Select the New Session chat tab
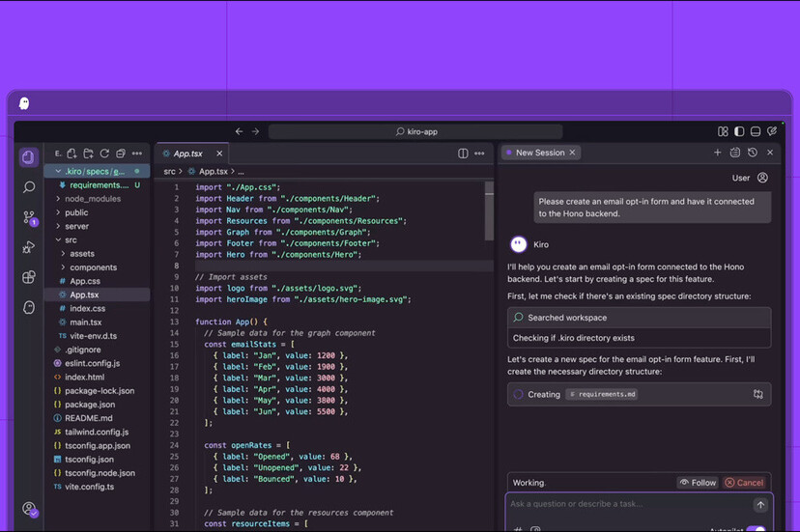Viewport: 800px width, 532px height. tap(540, 153)
